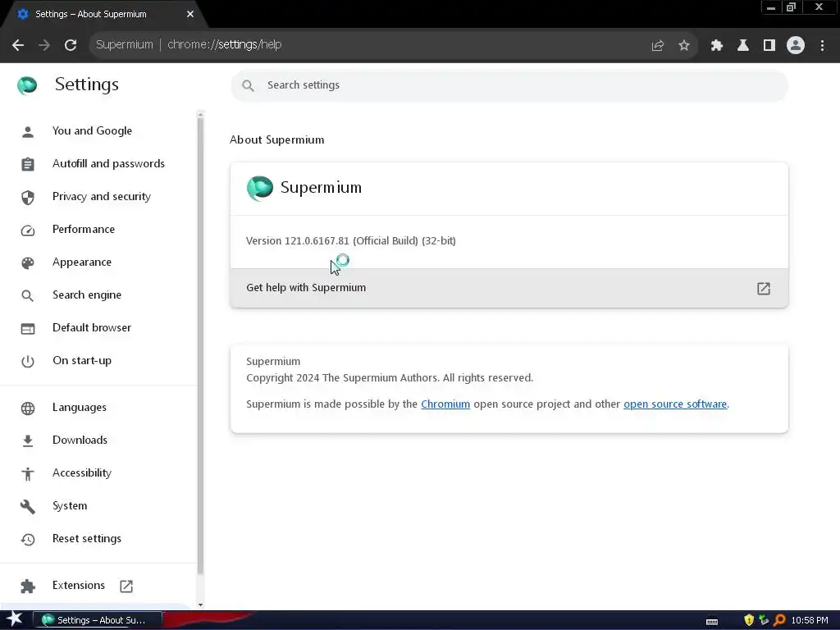Open the Extensions puzzle-piece toolbar icon
The height and width of the screenshot is (630, 840).
pyautogui.click(x=716, y=46)
